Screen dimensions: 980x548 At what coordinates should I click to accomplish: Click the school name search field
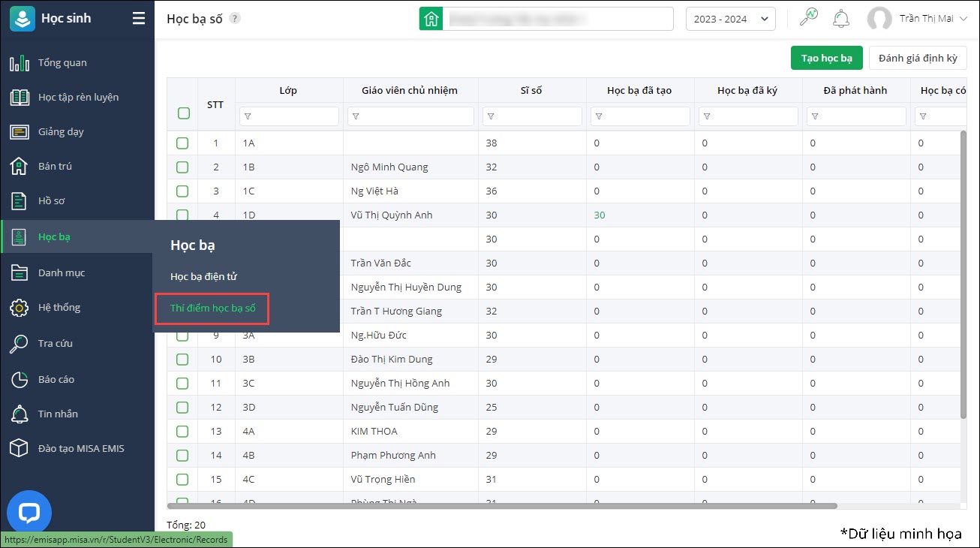click(x=558, y=19)
